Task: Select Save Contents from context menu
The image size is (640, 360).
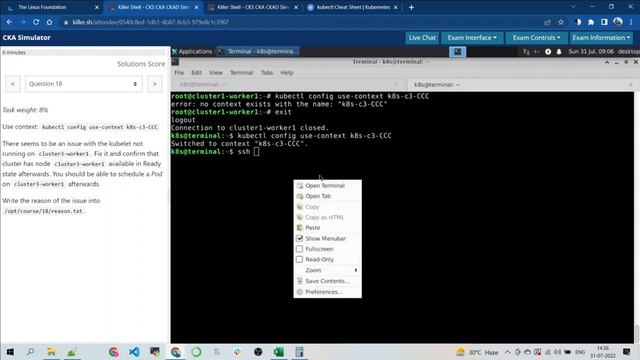Action: pos(327,281)
